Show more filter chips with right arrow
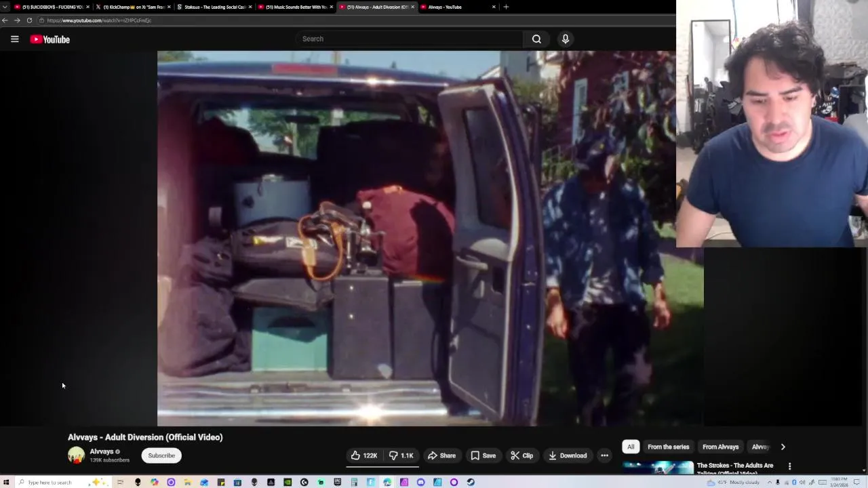 point(783,447)
